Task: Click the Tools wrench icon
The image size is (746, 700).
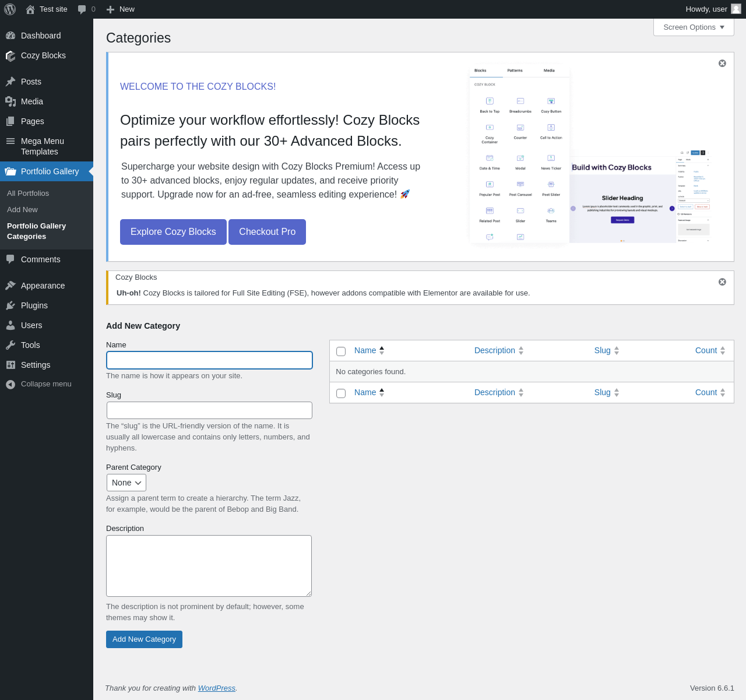Action: [10, 345]
